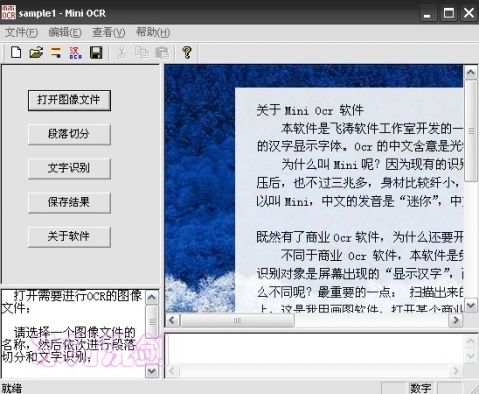Click the help text panel scrollbar thumb
This screenshot has width=479, height=394.
coord(152,322)
